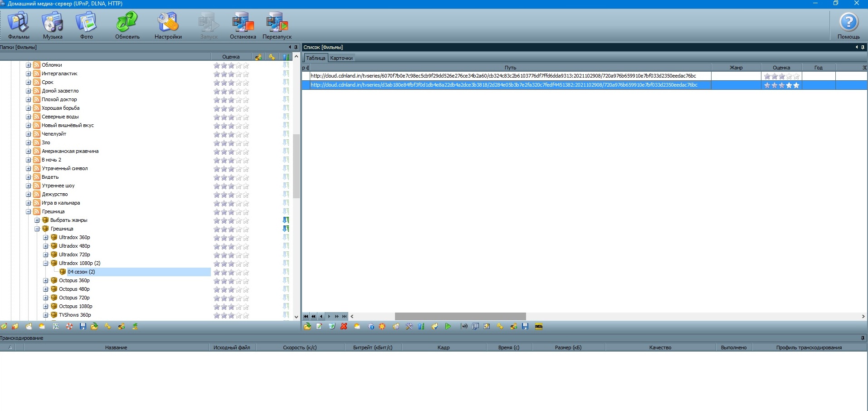Click the Обновить refresh icon
The image size is (868, 411).
(127, 26)
